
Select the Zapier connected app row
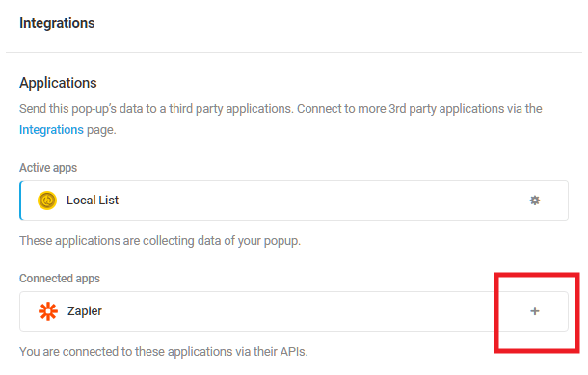294,311
